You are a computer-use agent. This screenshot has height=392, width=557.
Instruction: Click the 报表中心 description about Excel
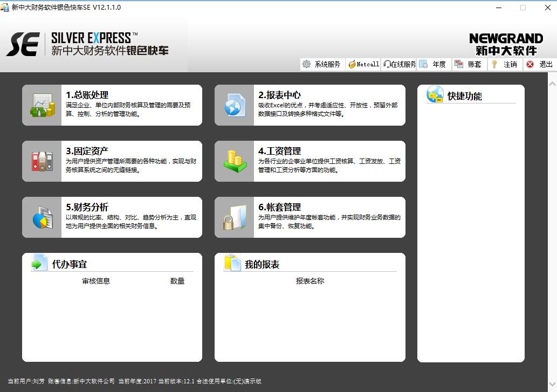327,109
